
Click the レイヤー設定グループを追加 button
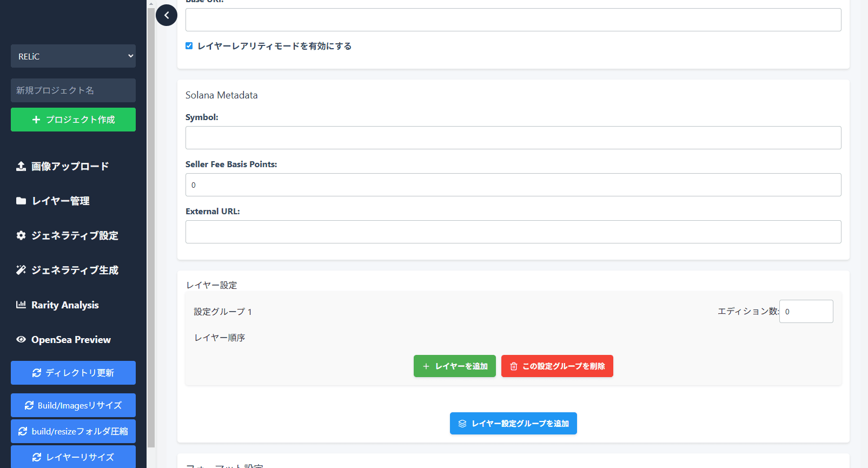click(513, 424)
